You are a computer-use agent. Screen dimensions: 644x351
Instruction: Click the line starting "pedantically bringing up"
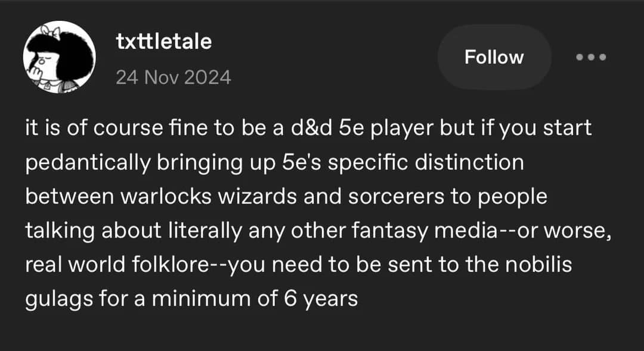[x=274, y=163]
